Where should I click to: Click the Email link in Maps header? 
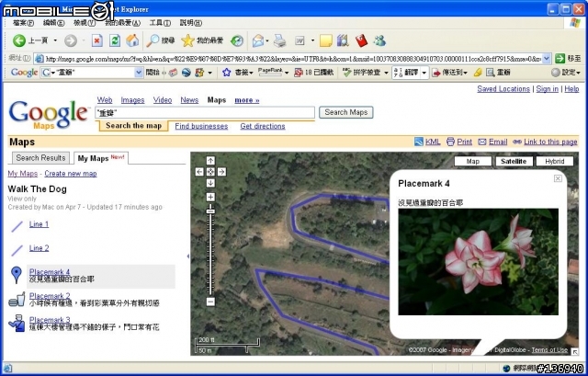(498, 142)
